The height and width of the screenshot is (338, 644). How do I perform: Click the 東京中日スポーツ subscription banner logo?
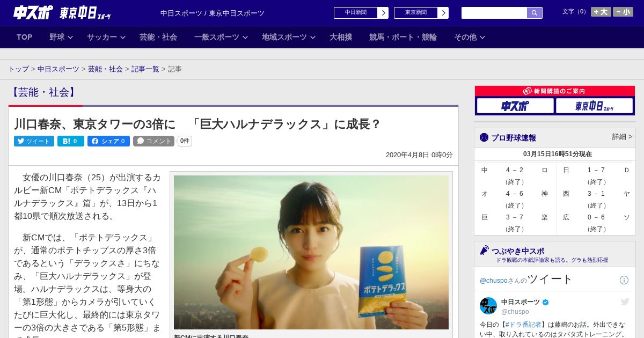594,106
